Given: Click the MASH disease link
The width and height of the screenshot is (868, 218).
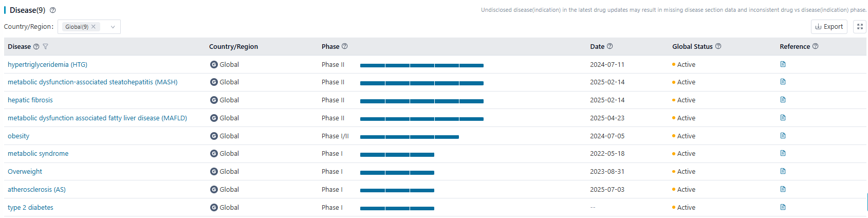Looking at the screenshot, I should [93, 82].
